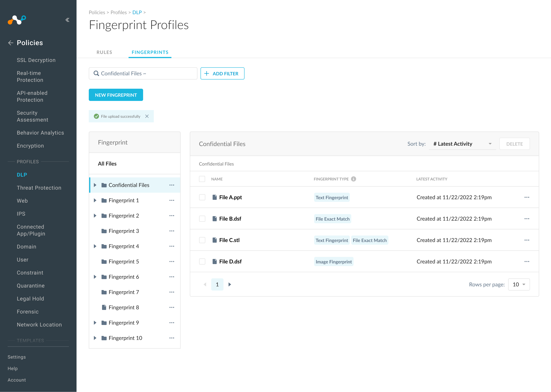Select checkbox for File B.dsf

(202, 219)
